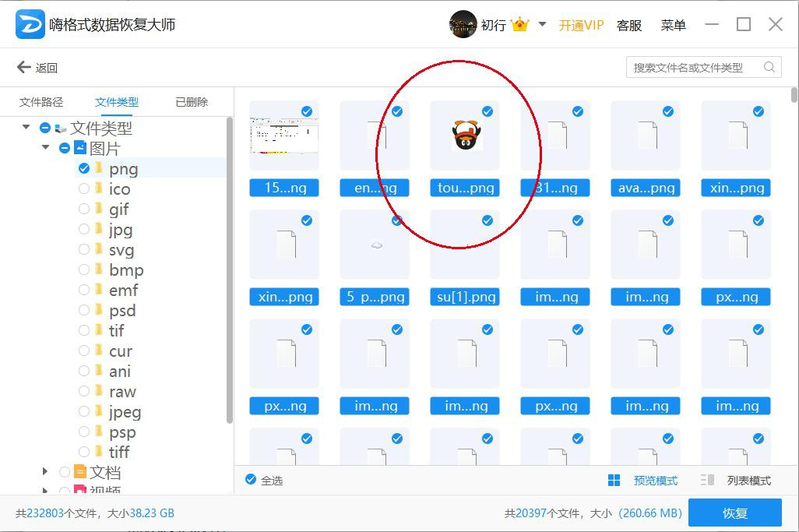Click the 31...ng file icon
Viewport: 799px width, 532px height.
pos(557,135)
